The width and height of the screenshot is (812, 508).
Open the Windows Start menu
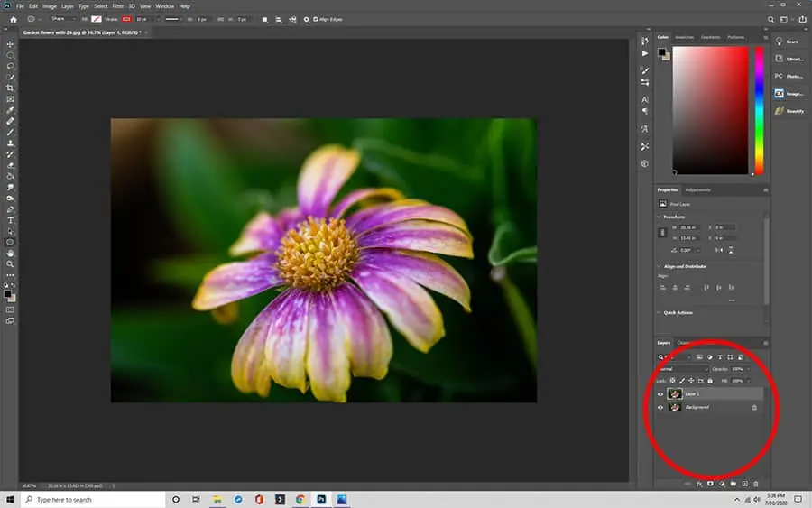tap(10, 500)
